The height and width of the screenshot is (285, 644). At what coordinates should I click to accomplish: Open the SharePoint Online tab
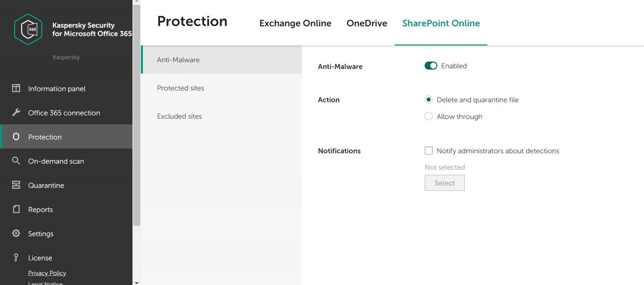[x=441, y=23]
